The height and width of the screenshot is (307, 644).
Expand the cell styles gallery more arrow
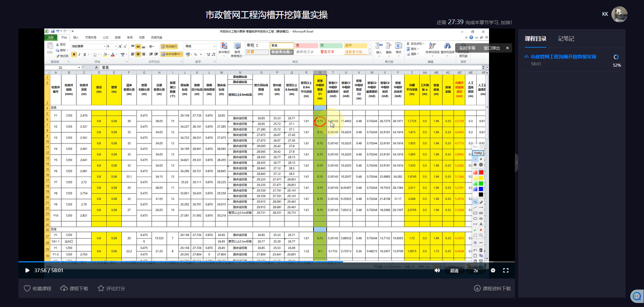[370, 53]
